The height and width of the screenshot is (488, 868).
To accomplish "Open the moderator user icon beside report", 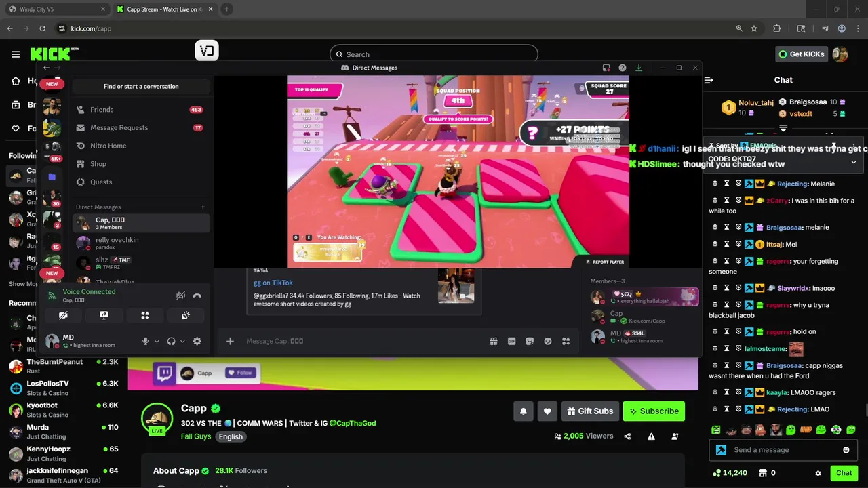I will [x=675, y=436].
